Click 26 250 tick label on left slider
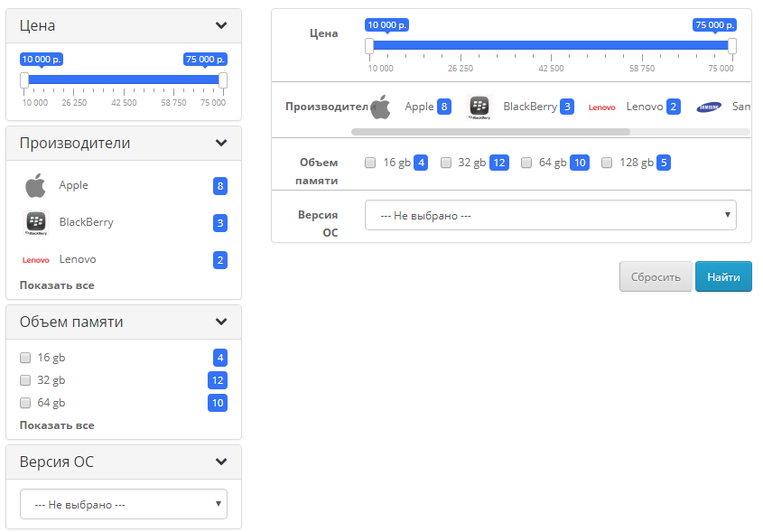Image resolution: width=763 pixels, height=532 pixels. pyautogui.click(x=74, y=103)
